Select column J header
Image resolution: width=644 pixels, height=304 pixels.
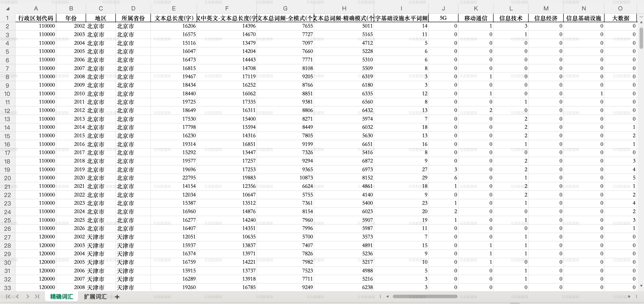(x=443, y=8)
